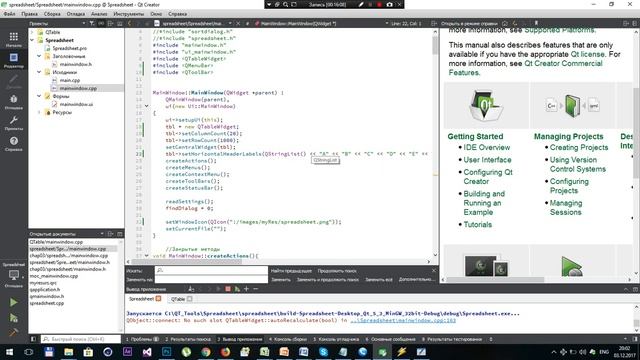The height and width of the screenshot is (360, 640).
Task: Switch to the Проблемы output pane tab
Action: (142, 339)
